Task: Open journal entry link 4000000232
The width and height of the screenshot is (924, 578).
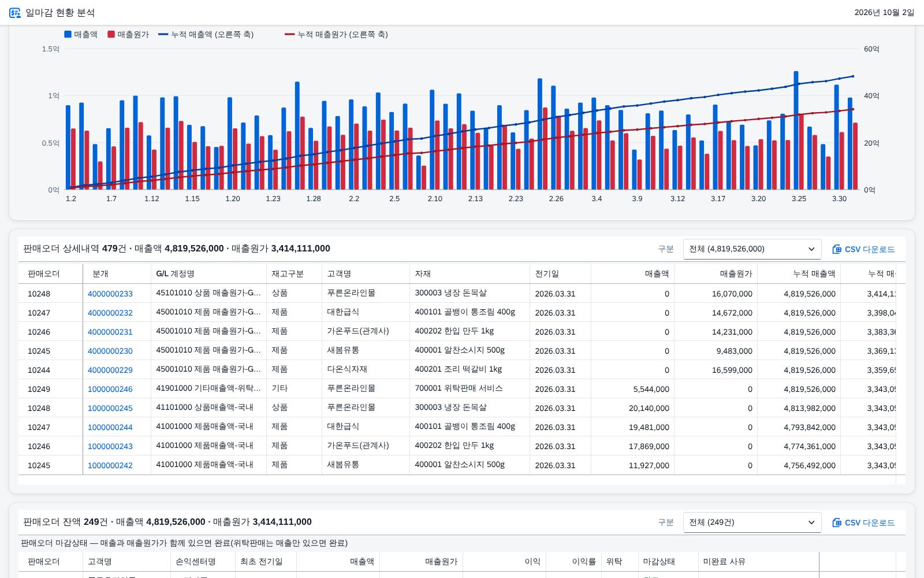Action: (110, 313)
